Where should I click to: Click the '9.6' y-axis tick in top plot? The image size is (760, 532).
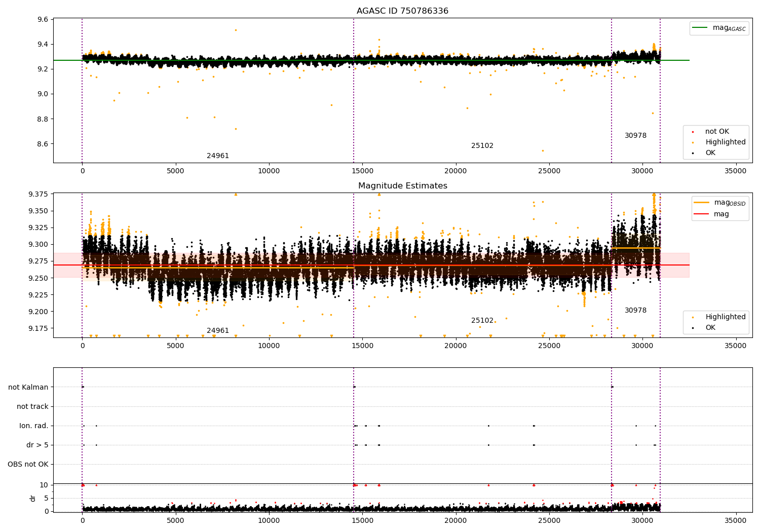coord(43,20)
